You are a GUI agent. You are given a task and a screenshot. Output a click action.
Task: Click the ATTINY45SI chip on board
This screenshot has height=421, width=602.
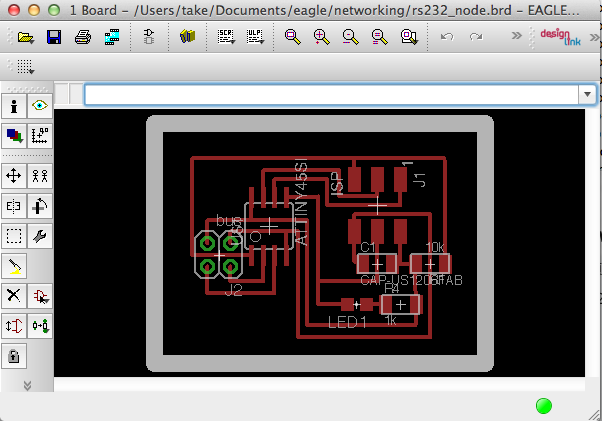click(x=269, y=226)
